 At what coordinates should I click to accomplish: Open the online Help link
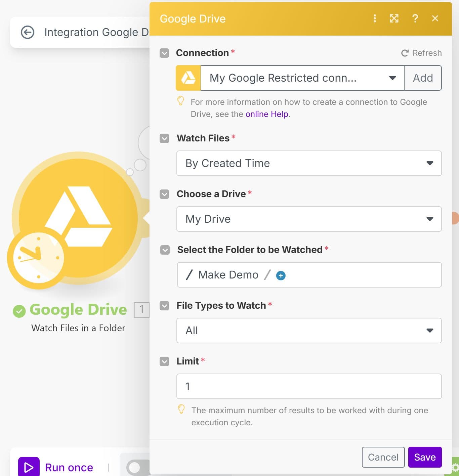(267, 114)
